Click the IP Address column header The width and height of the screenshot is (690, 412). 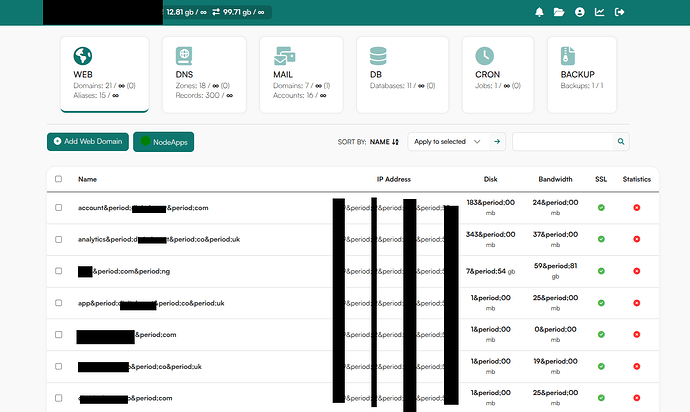[394, 179]
